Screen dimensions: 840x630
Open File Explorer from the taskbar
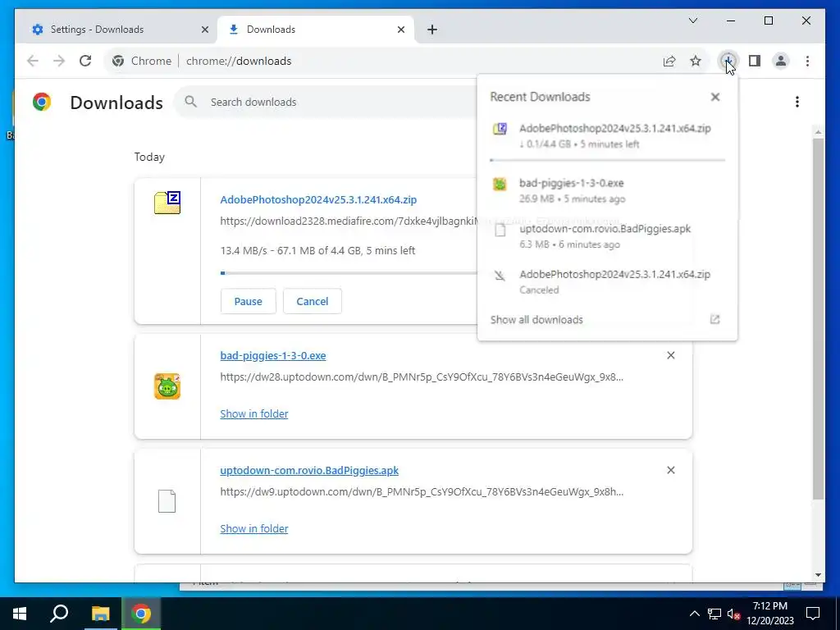tap(100, 614)
